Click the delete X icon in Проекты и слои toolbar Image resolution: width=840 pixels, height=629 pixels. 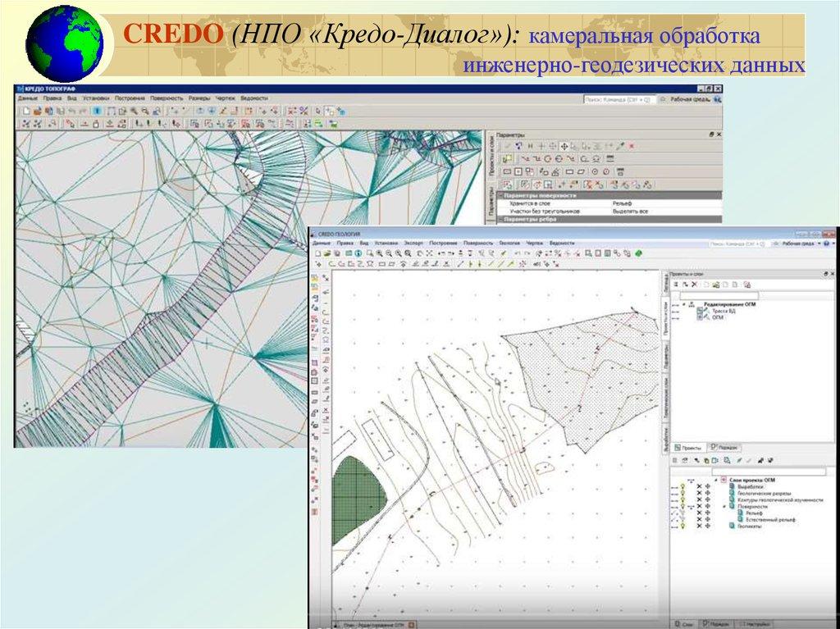pyautogui.click(x=694, y=284)
